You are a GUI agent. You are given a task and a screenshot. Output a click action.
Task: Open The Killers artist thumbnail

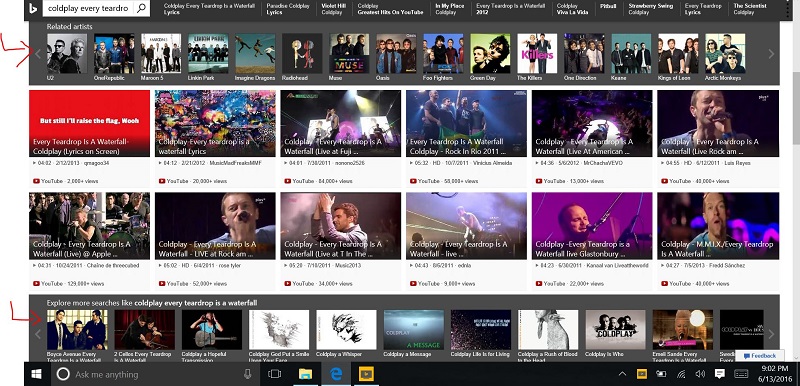pyautogui.click(x=537, y=54)
